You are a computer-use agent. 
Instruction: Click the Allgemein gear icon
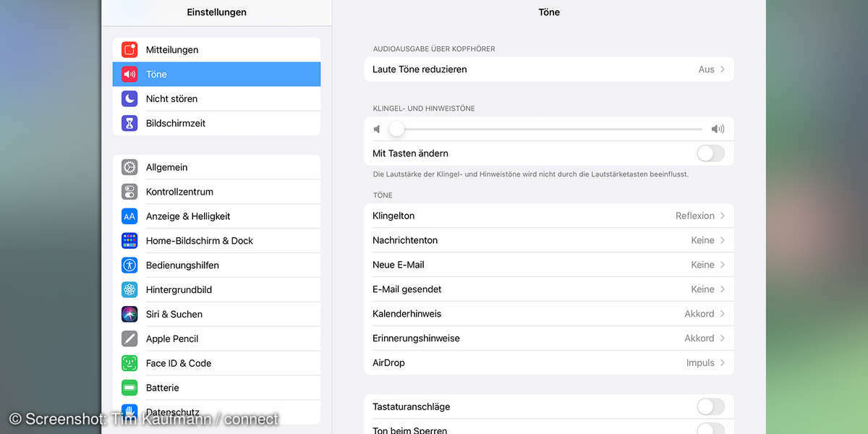tap(129, 167)
